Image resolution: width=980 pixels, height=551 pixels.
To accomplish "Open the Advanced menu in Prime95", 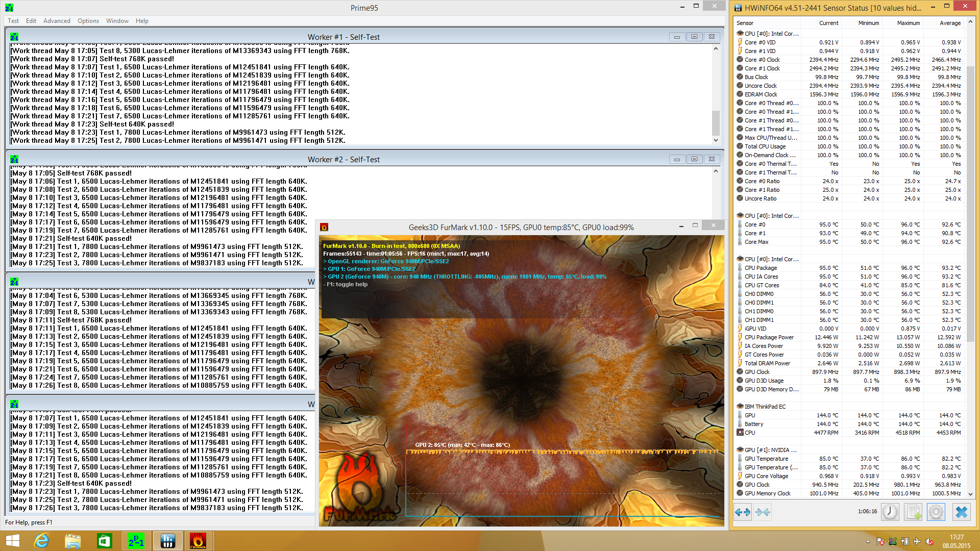I will pos(57,21).
